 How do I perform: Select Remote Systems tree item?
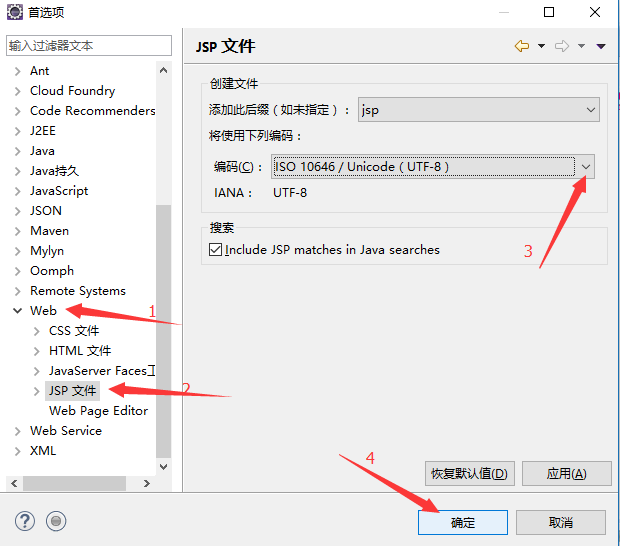78,291
